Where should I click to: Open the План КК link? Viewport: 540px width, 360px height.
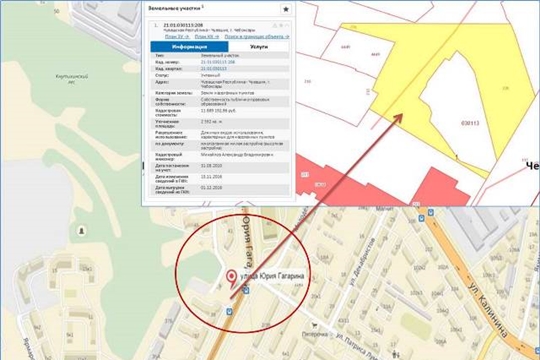tap(207, 37)
